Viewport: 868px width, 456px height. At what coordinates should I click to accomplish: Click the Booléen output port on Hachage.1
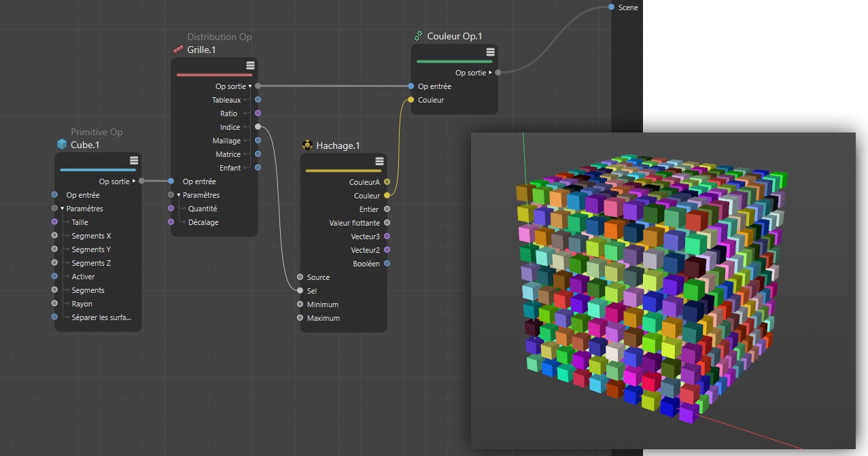[387, 264]
